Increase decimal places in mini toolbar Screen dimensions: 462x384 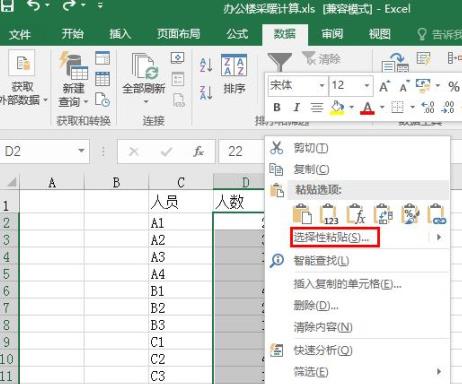tap(428, 107)
